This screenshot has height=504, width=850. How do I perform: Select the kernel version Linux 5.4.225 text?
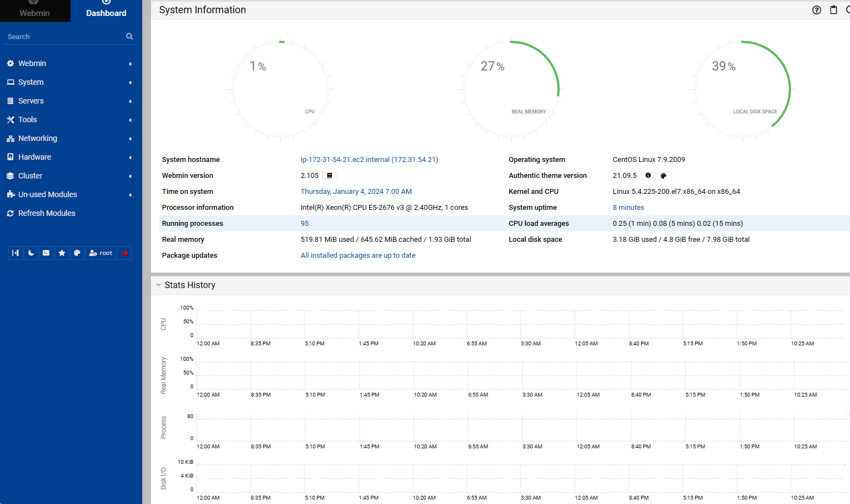[676, 192]
